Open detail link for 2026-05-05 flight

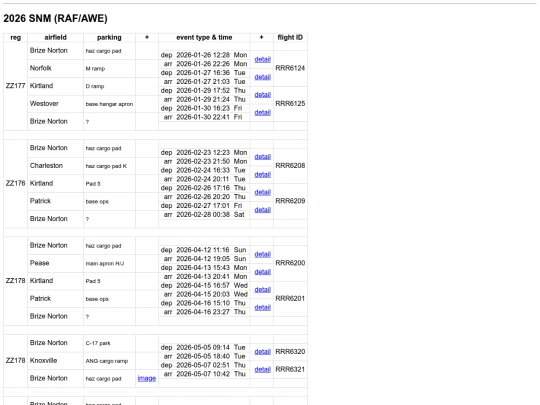pyautogui.click(x=262, y=352)
